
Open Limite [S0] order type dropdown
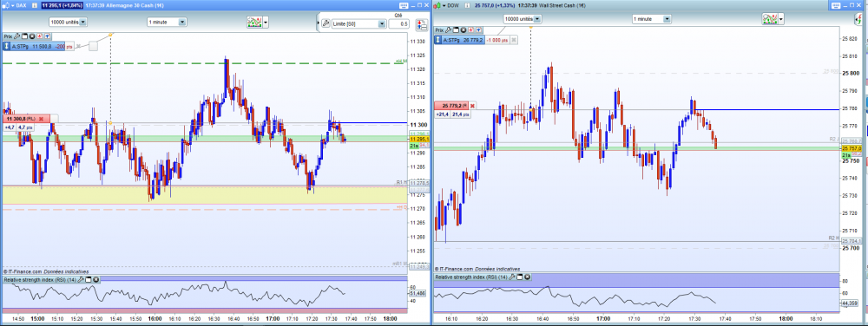point(382,23)
